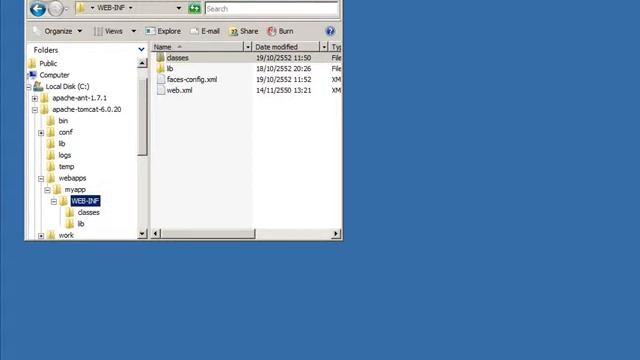Click the Views button

pyautogui.click(x=109, y=31)
